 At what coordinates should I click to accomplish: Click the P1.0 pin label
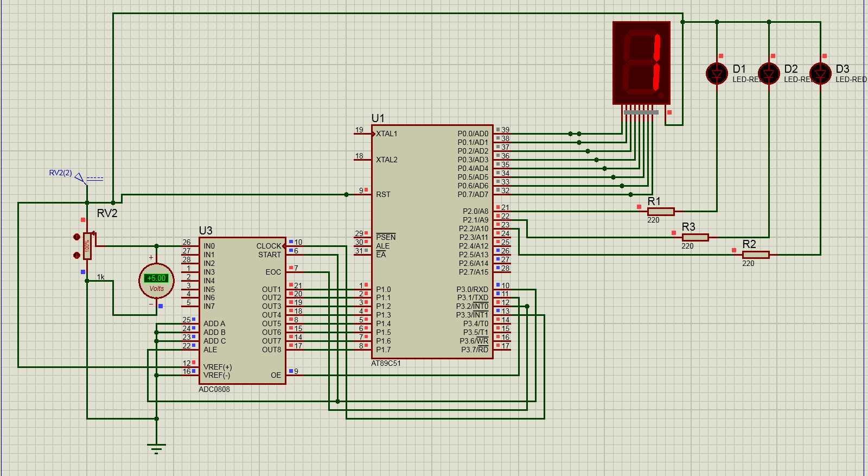pos(384,289)
